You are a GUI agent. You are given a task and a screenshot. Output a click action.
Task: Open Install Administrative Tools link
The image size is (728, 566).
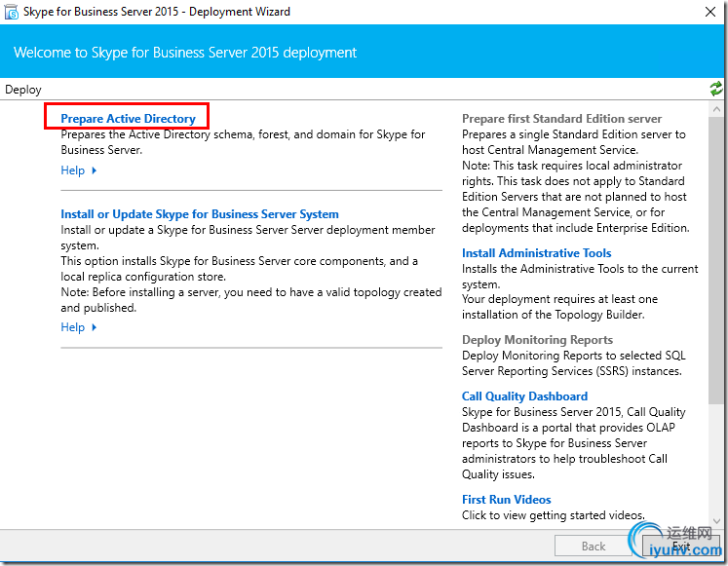click(536, 253)
